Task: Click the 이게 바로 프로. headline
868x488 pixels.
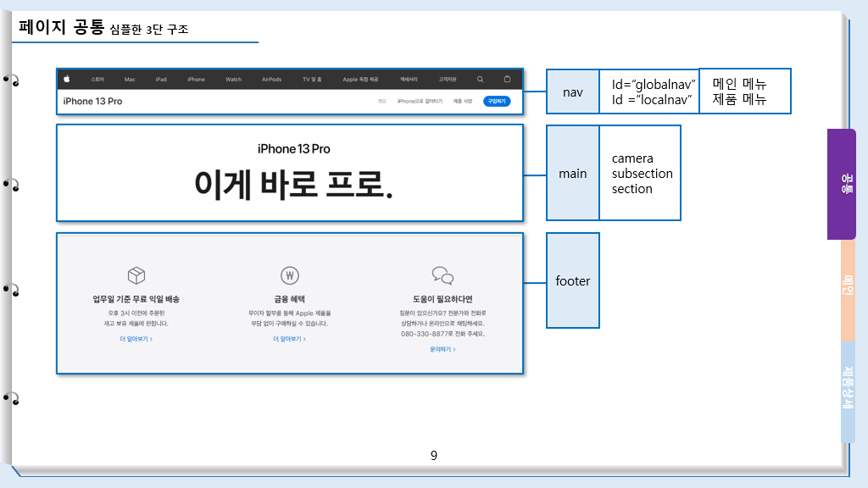Action: coord(293,185)
